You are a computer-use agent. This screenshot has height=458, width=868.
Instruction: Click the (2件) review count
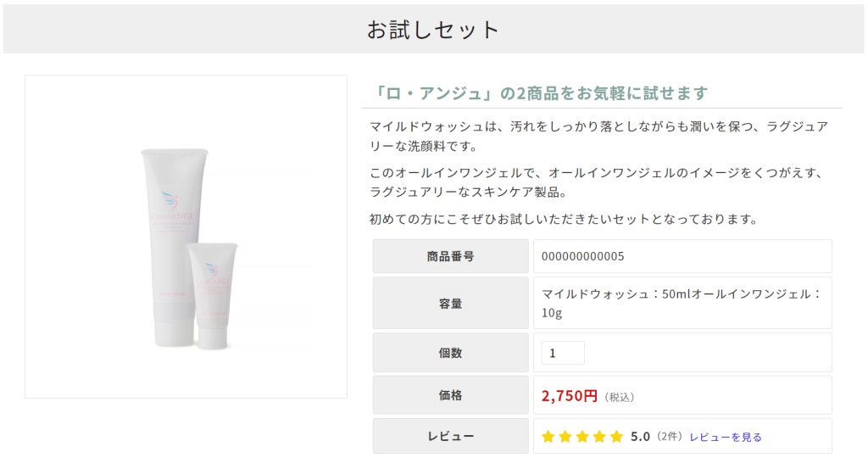coord(669,437)
